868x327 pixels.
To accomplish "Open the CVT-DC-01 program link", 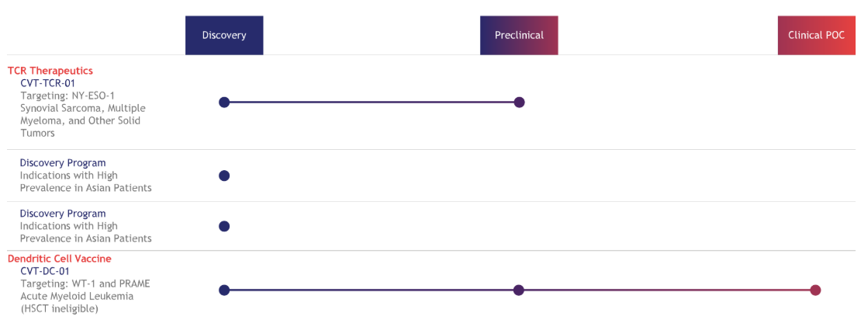I will pyautogui.click(x=45, y=271).
